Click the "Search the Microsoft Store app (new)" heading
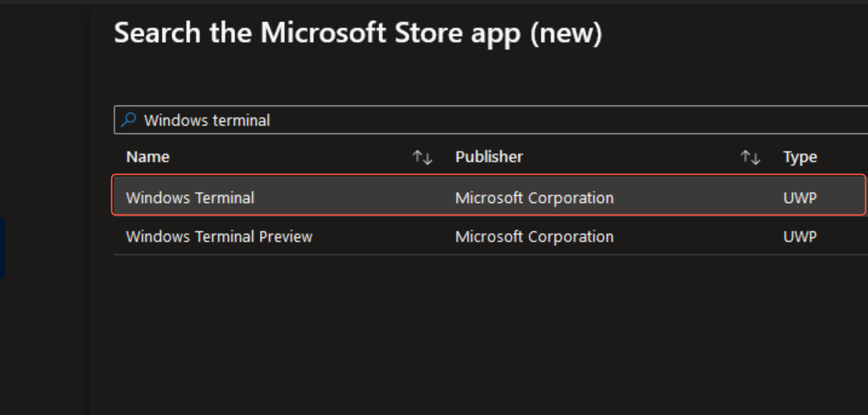This screenshot has width=868, height=415. point(358,34)
